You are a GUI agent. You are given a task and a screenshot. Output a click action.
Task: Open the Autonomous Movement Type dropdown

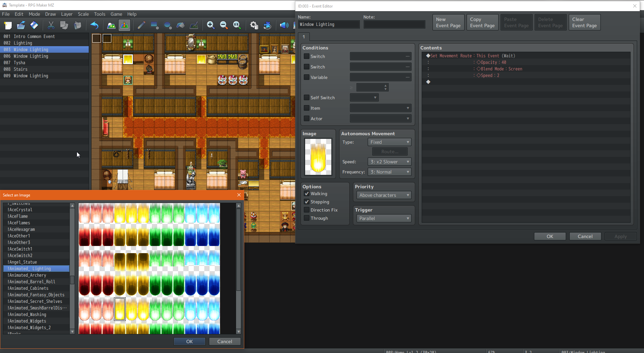tap(389, 142)
